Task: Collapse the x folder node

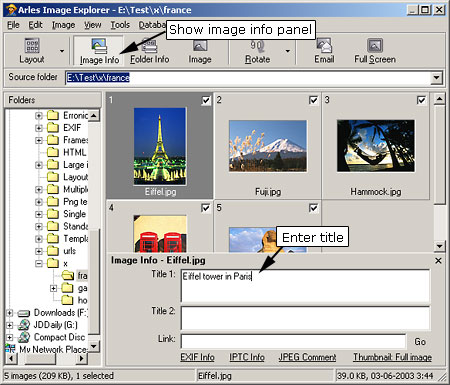Action: pyautogui.click(x=39, y=264)
